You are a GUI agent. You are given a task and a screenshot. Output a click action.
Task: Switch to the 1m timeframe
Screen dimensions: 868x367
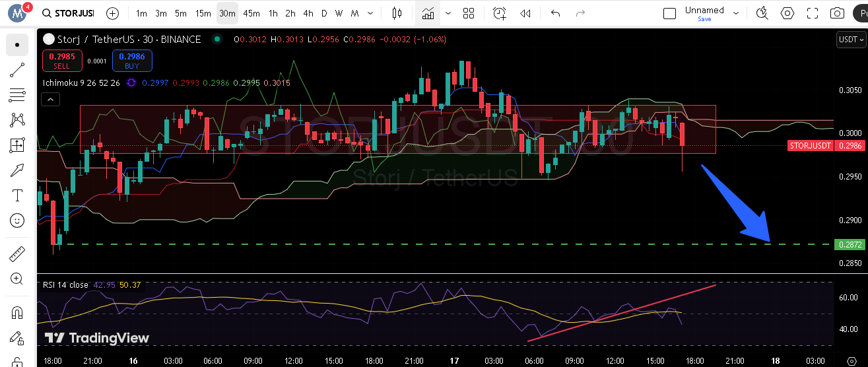[141, 13]
